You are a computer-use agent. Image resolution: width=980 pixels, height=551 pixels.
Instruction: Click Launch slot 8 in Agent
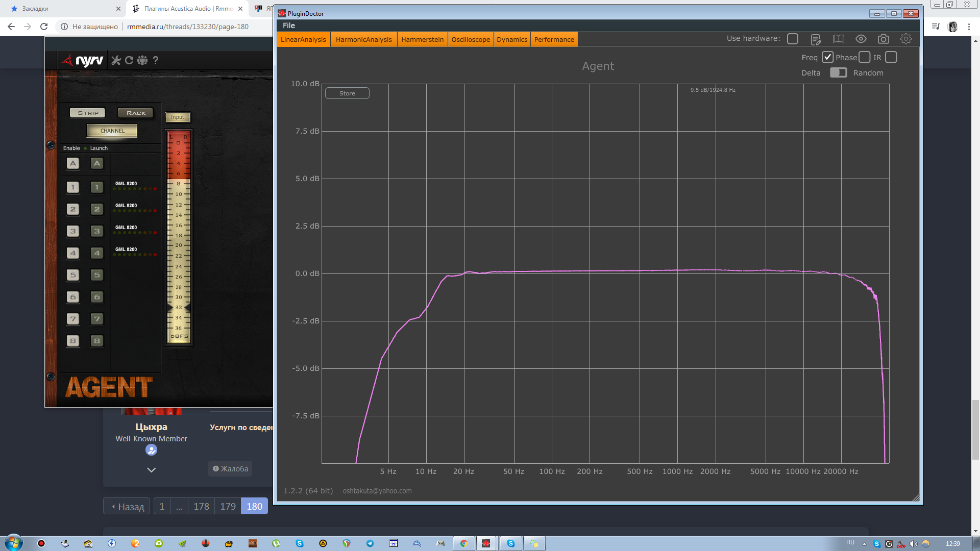pyautogui.click(x=97, y=341)
